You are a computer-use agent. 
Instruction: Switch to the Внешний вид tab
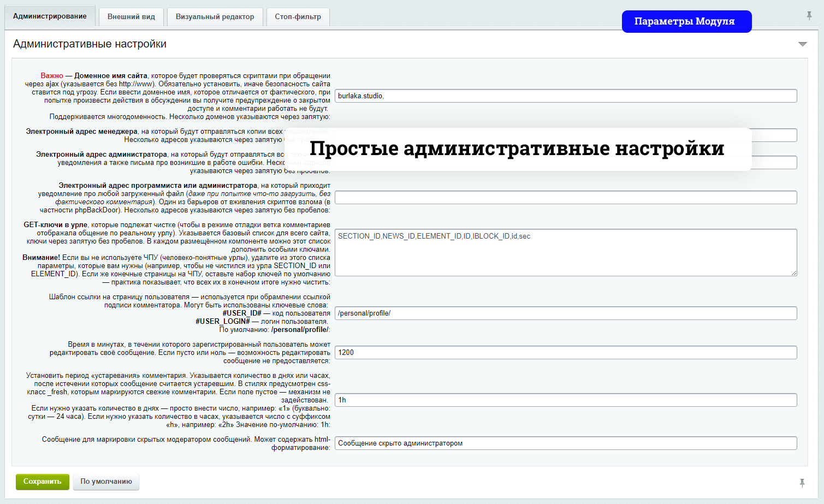tap(131, 17)
